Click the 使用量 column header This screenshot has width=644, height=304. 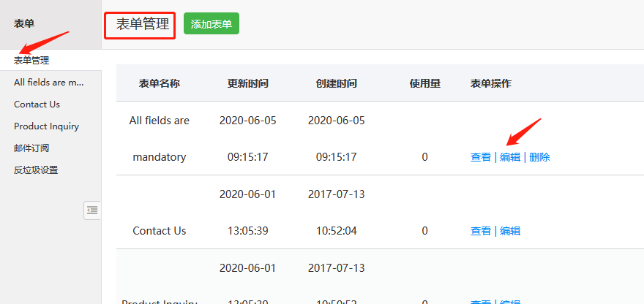click(x=424, y=83)
